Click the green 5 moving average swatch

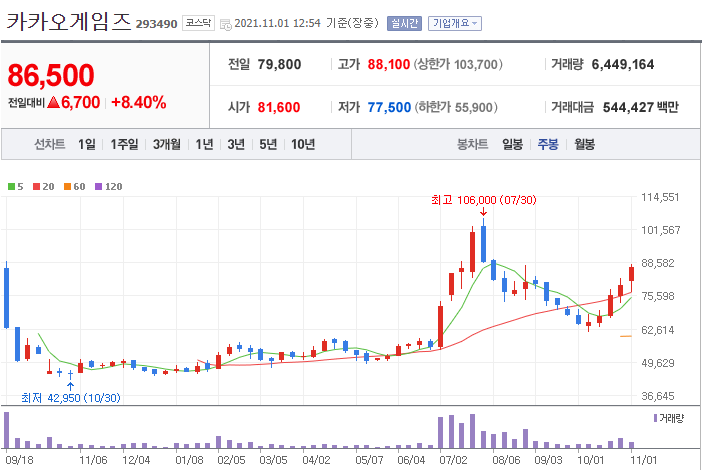coord(12,187)
